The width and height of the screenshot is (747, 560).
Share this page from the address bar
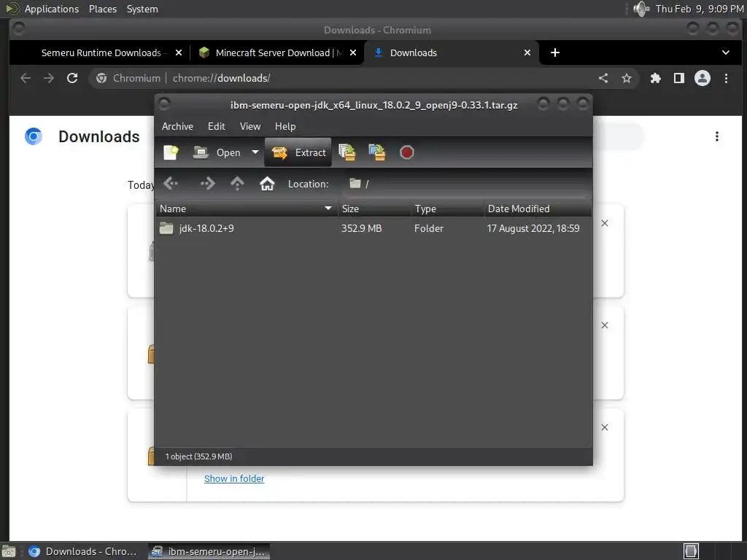click(603, 78)
